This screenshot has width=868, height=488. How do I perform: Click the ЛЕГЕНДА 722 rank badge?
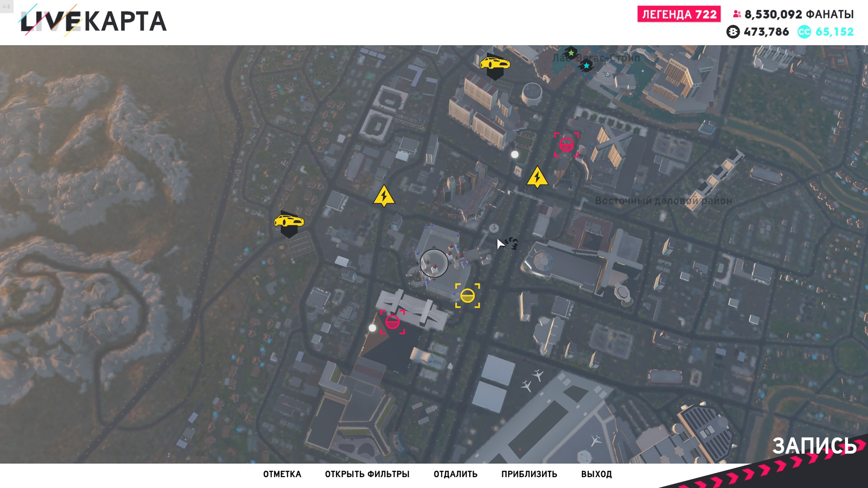tap(679, 14)
